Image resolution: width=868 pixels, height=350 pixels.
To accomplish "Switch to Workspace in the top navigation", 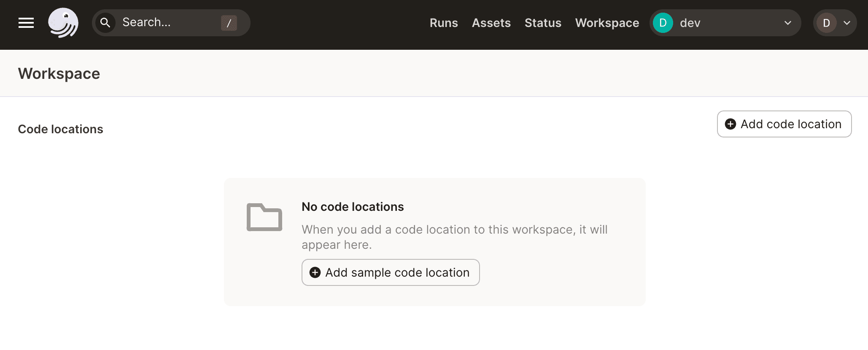I will coord(607,23).
